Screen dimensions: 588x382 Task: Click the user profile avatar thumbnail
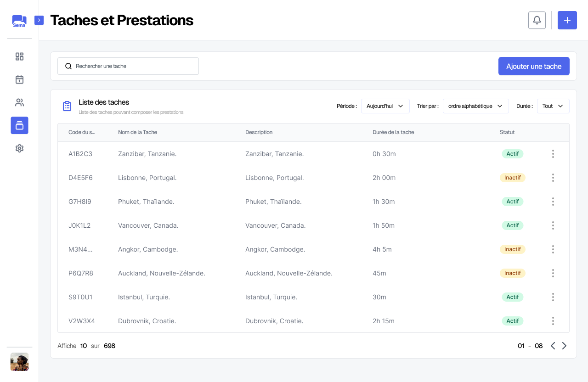click(19, 362)
